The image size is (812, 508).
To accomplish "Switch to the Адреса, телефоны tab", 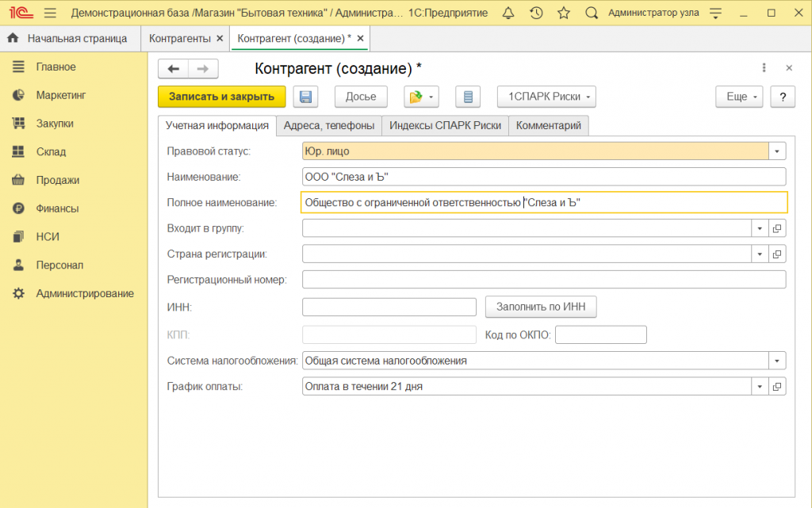I will [328, 125].
